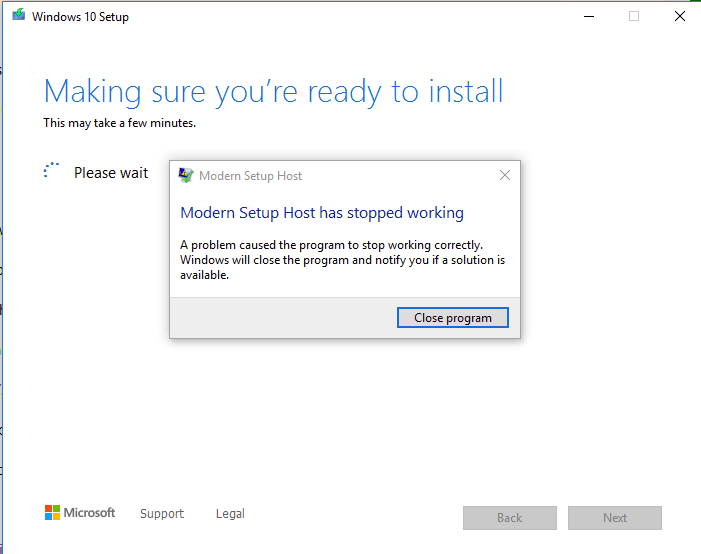Click the Close program button
Image resolution: width=701 pixels, height=554 pixels.
(452, 317)
